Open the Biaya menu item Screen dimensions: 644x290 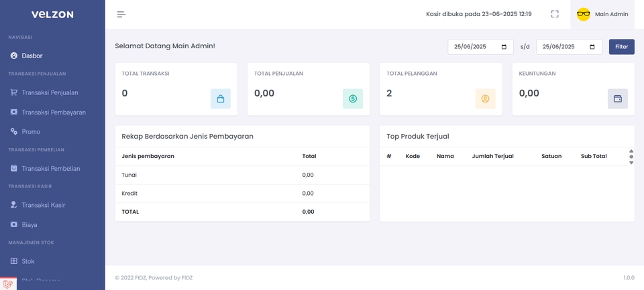coord(30,224)
